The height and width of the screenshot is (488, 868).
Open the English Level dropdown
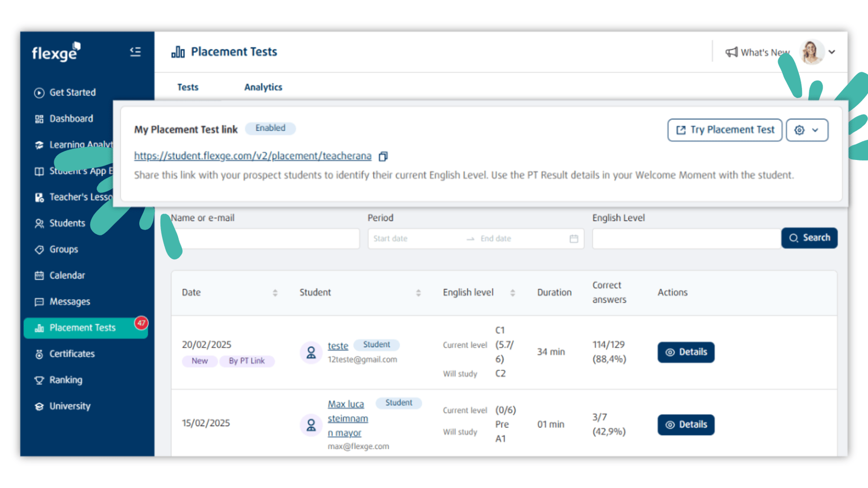tap(686, 239)
